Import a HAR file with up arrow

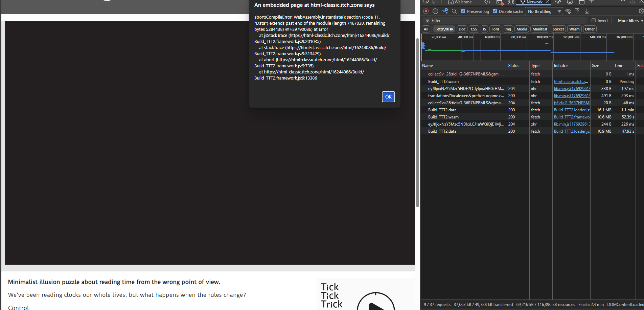(577, 11)
